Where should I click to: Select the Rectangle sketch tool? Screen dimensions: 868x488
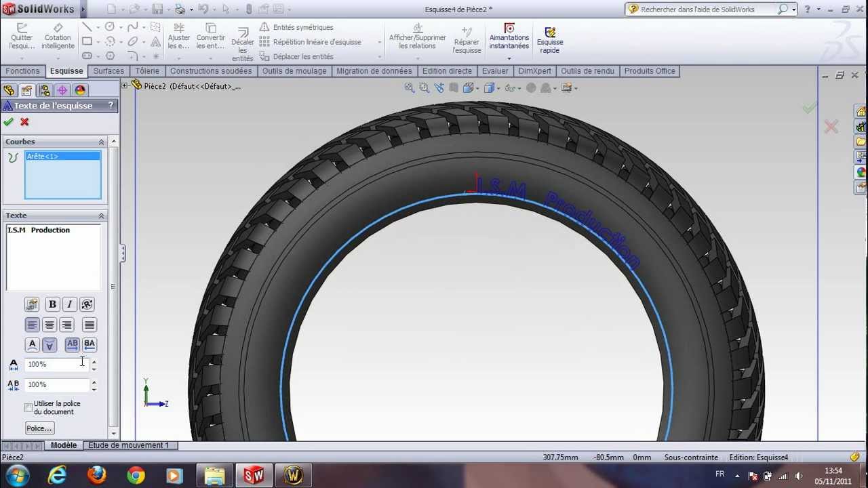[87, 41]
